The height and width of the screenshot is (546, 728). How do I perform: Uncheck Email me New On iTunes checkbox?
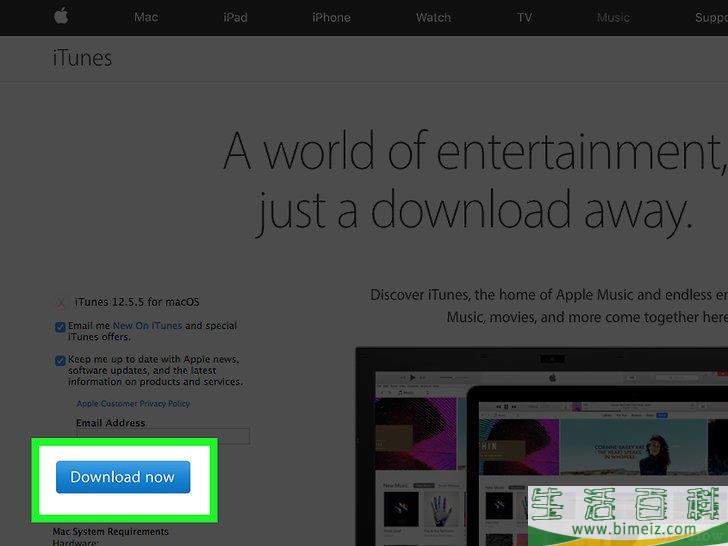60,327
